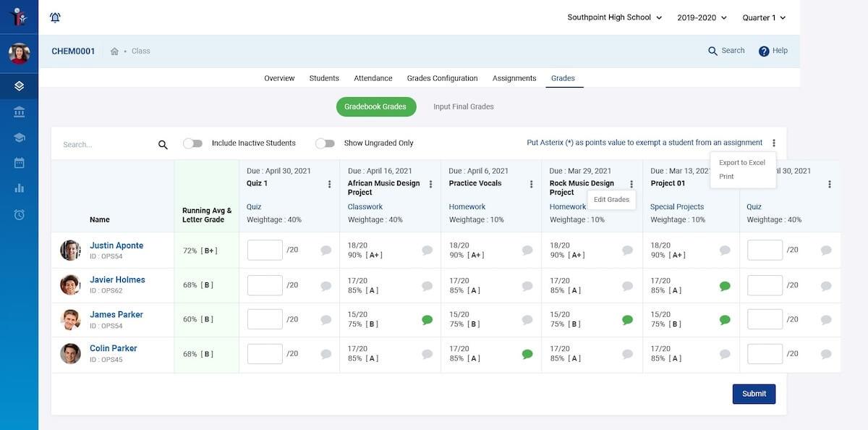This screenshot has width=868, height=430.
Task: Click Javier Holmes Quiz 1 score field
Action: [x=265, y=285]
